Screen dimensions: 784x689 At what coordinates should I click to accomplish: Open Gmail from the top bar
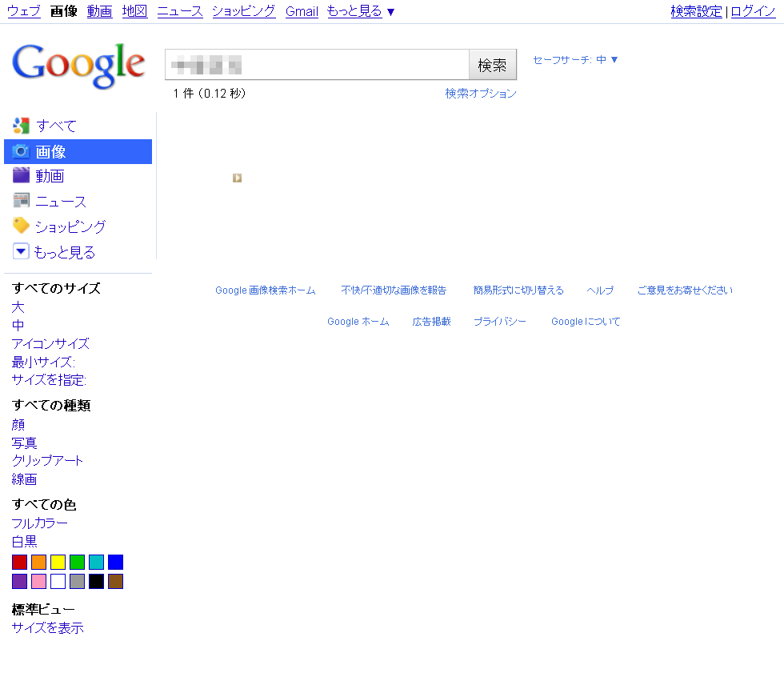click(x=302, y=11)
